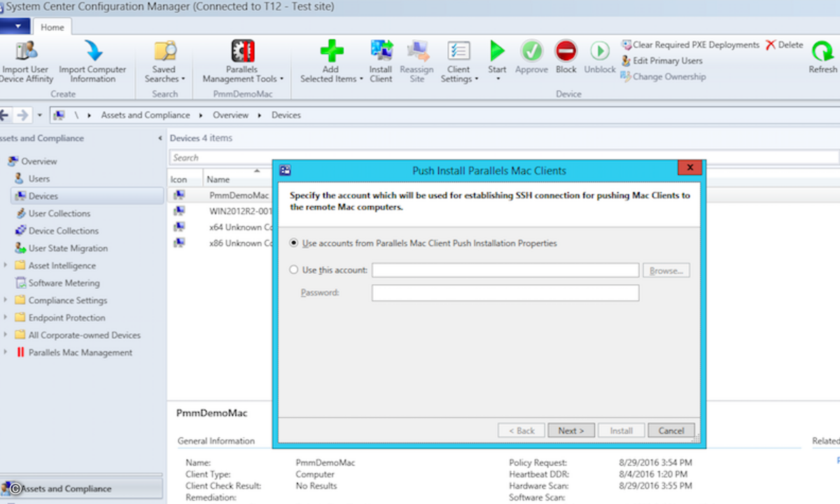
Task: Expand the Parallels Mac Management node
Action: coord(6,353)
